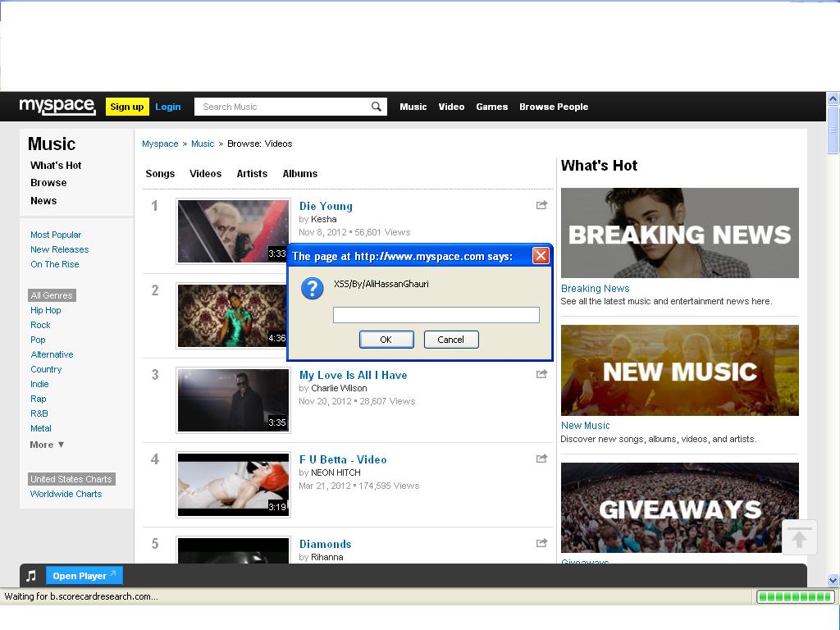Click the Open Player button
The height and width of the screenshot is (630, 840).
tap(84, 576)
